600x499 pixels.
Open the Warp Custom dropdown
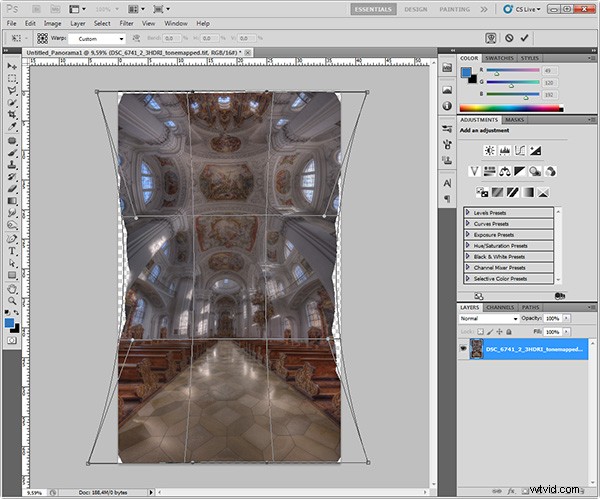[97, 39]
